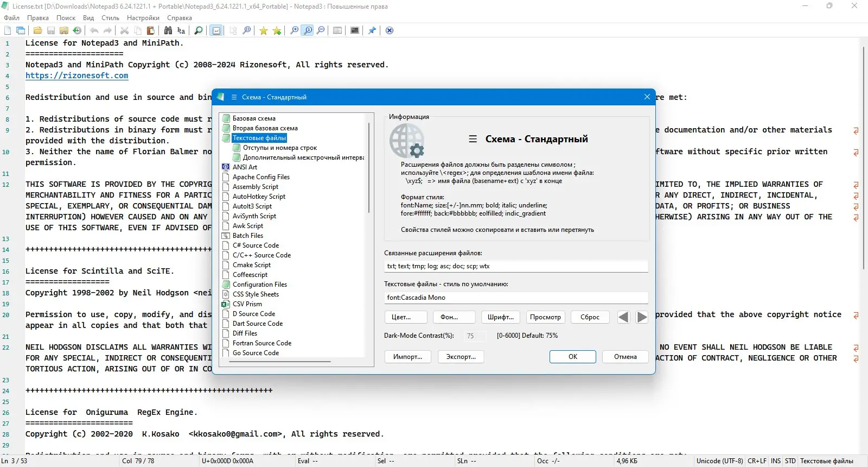
Task: Click Текстовые файлы in the status bar
Action: pyautogui.click(x=827, y=461)
